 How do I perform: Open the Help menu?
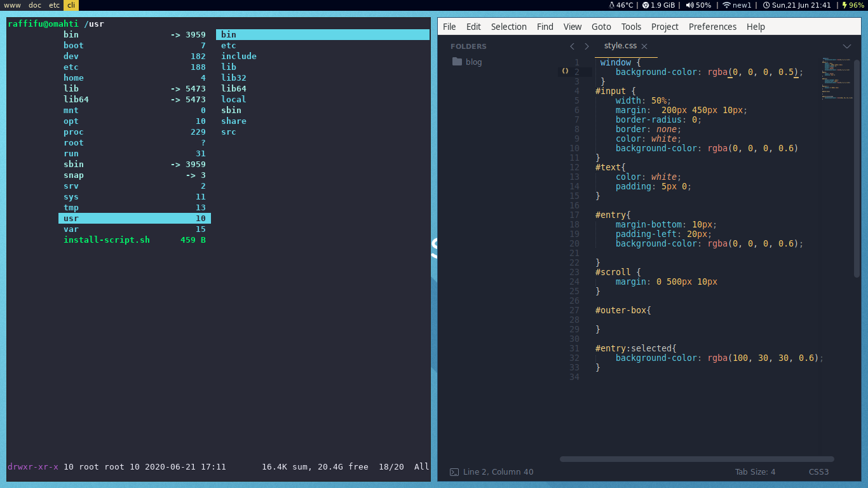[756, 27]
